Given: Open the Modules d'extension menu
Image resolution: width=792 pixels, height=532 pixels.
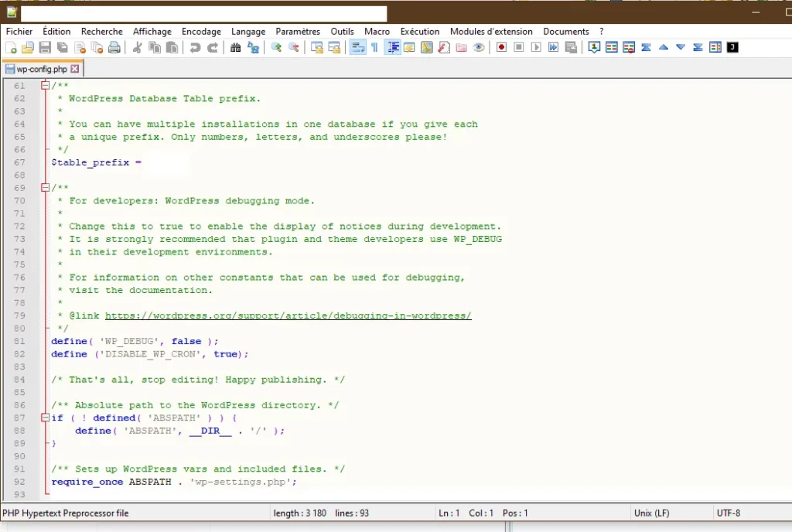Looking at the screenshot, I should [x=491, y=31].
